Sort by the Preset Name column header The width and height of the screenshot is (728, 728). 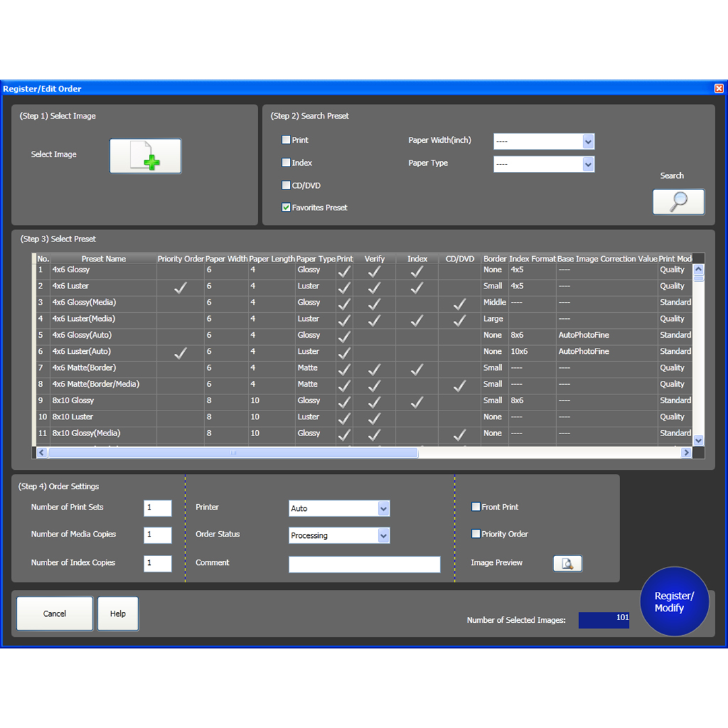click(x=104, y=259)
